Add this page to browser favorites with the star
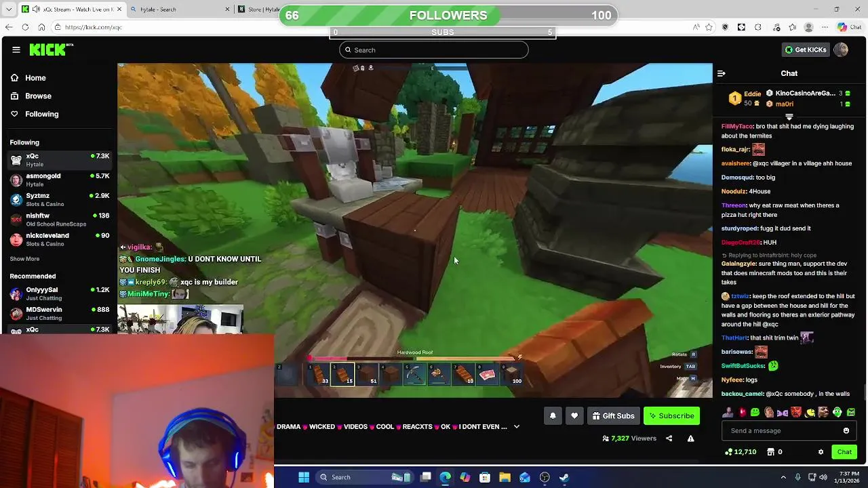The height and width of the screenshot is (488, 868). click(709, 27)
